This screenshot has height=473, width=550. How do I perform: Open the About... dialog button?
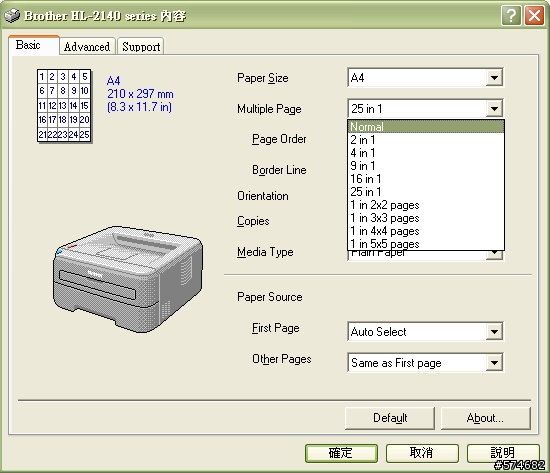pyautogui.click(x=485, y=418)
